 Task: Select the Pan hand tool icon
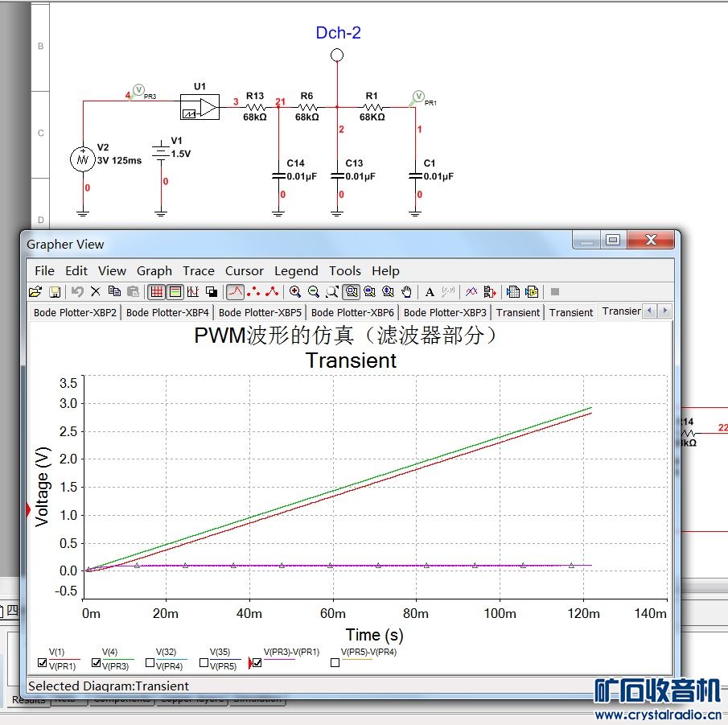407,291
